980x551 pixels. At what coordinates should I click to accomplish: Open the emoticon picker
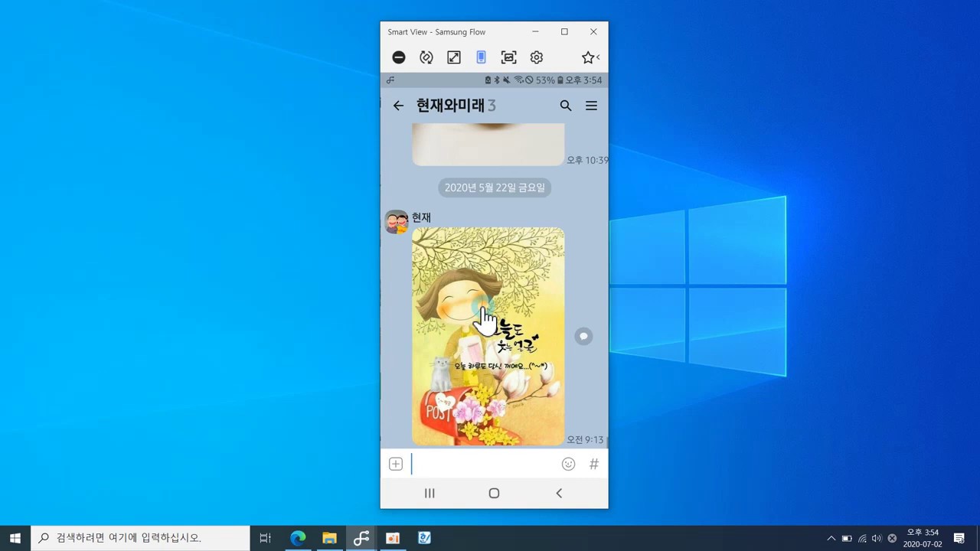pos(568,464)
